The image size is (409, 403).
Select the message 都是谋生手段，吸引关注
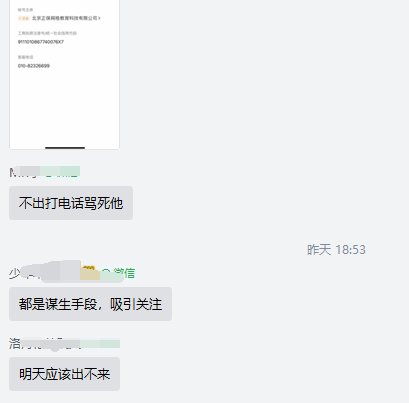(90, 304)
